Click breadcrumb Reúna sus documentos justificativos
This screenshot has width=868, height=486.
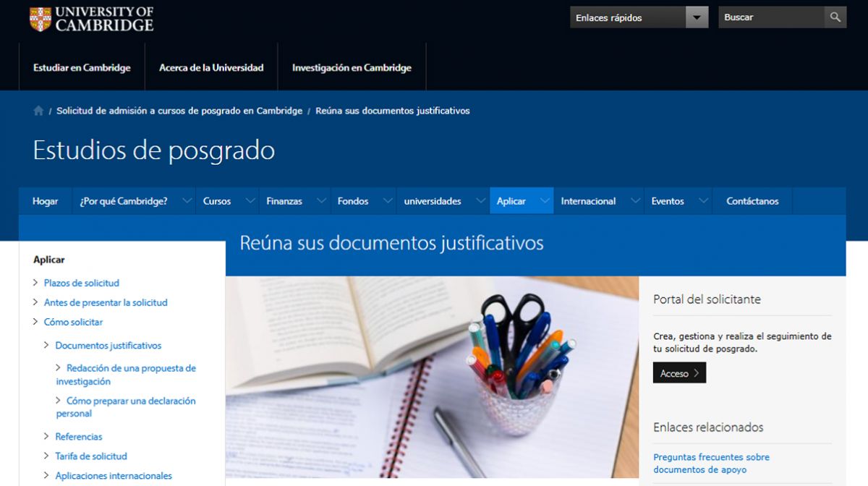tap(393, 111)
